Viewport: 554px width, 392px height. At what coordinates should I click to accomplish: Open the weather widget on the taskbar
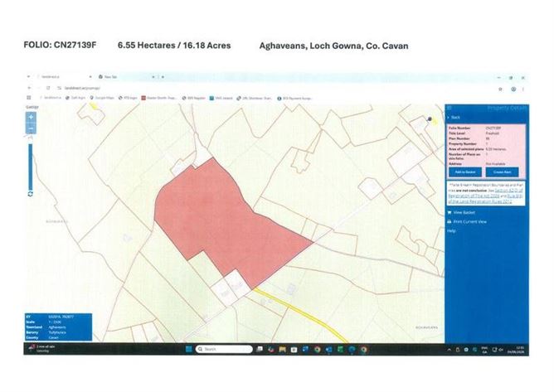pyautogui.click(x=41, y=349)
